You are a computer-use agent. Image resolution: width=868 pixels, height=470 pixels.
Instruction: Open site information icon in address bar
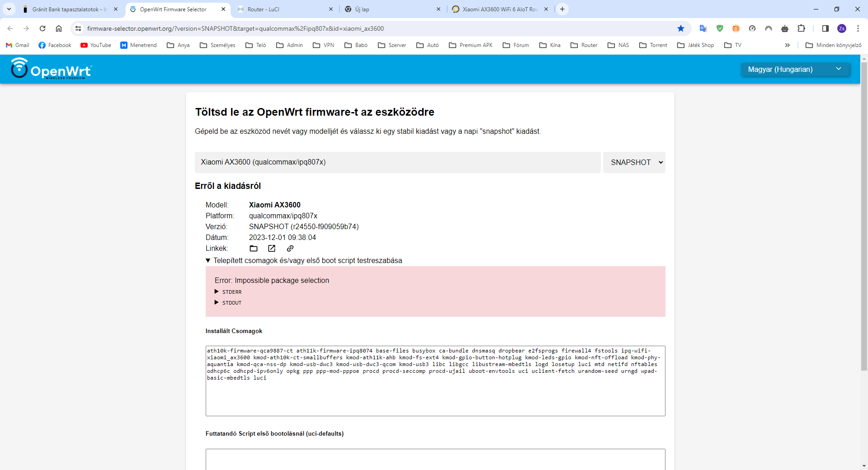[x=78, y=28]
